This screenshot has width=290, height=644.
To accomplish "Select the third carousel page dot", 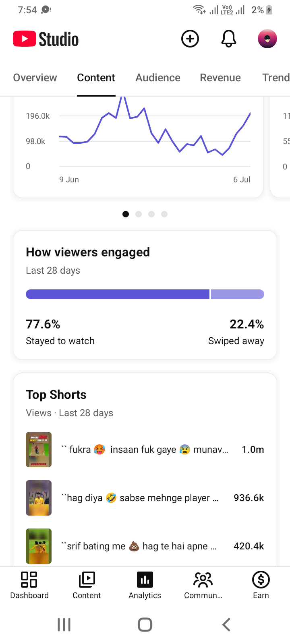I will [x=151, y=214].
